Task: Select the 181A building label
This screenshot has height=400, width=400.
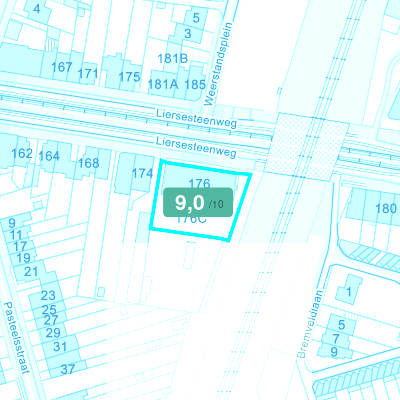Action: [163, 84]
